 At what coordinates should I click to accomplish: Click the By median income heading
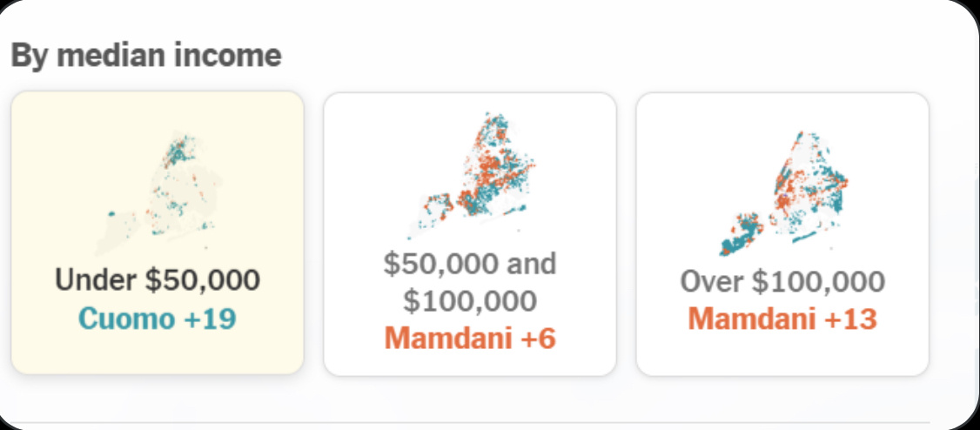(146, 56)
